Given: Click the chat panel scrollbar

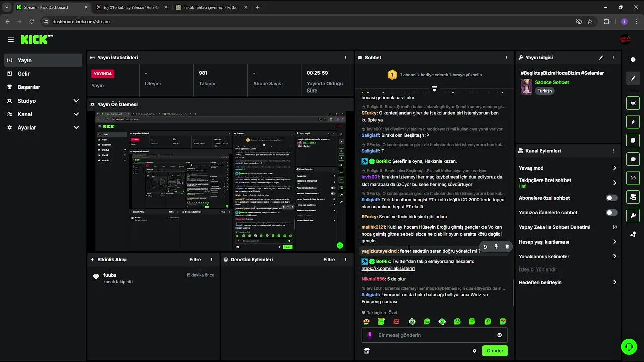Looking at the screenshot, I should point(513,293).
